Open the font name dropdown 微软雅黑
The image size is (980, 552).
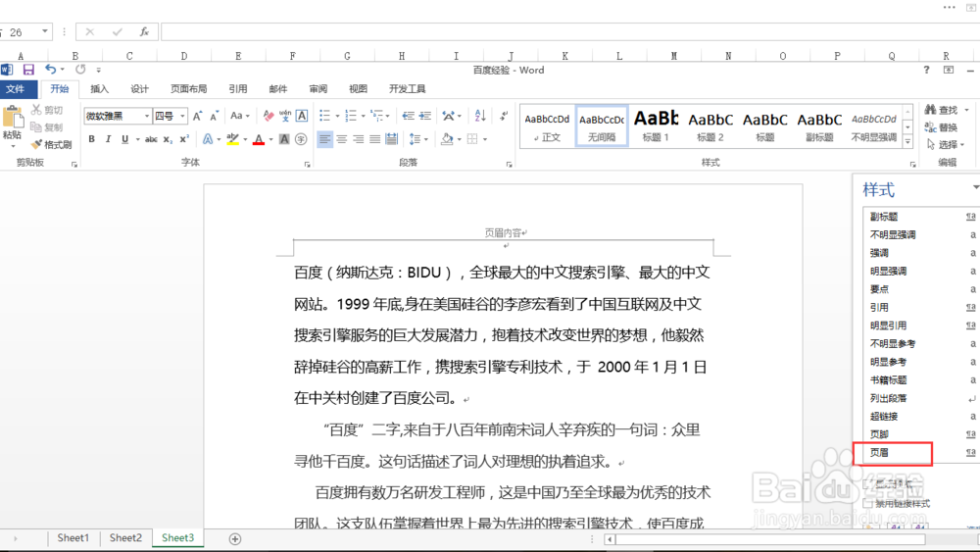(147, 117)
